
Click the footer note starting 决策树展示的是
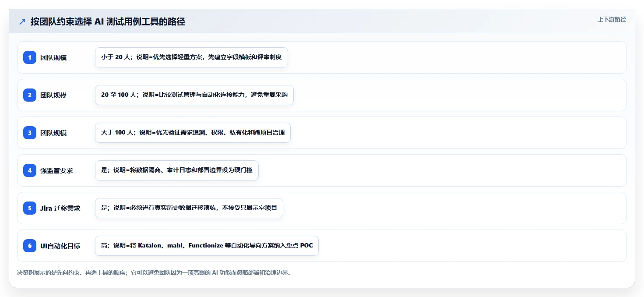point(154,272)
